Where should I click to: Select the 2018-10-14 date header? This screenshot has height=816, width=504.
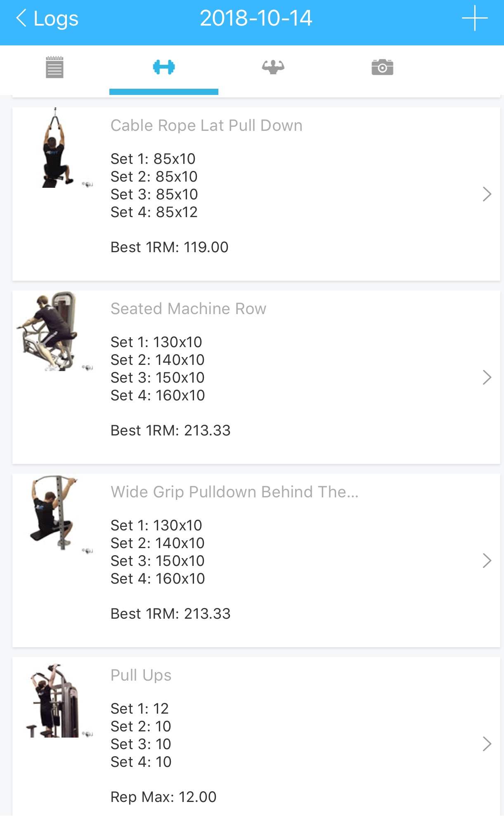(x=256, y=19)
